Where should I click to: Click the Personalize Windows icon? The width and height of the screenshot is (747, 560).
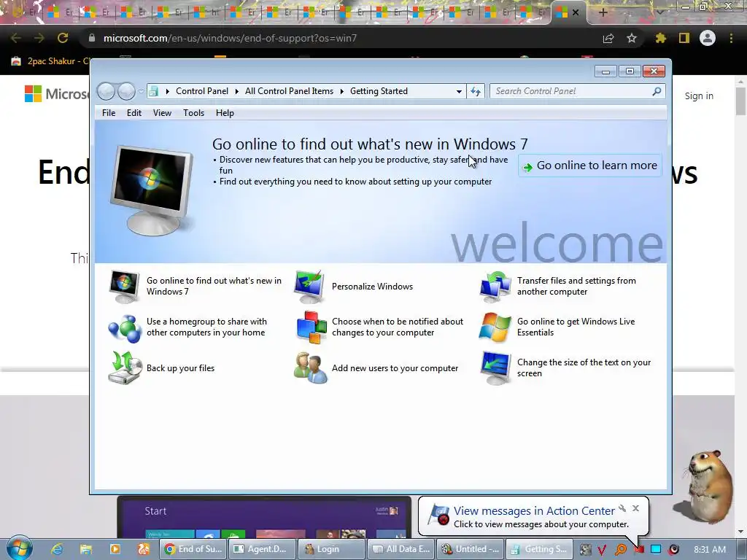tap(309, 287)
